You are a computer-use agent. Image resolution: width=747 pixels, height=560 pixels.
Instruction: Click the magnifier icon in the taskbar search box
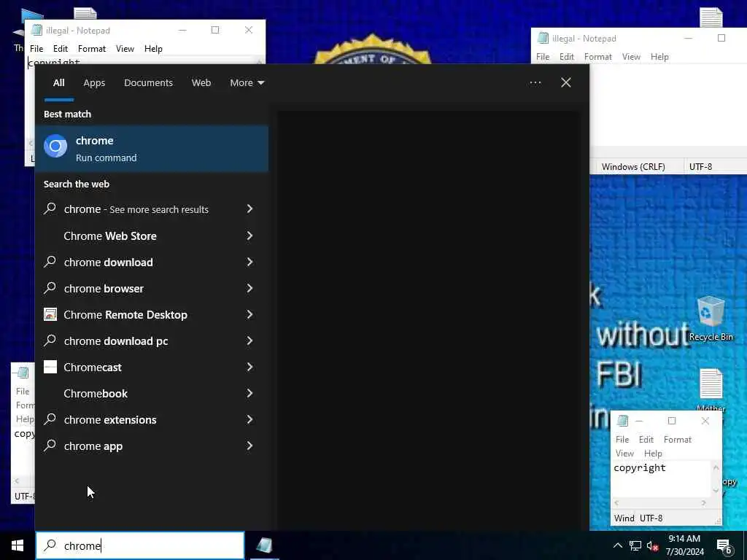coord(50,545)
